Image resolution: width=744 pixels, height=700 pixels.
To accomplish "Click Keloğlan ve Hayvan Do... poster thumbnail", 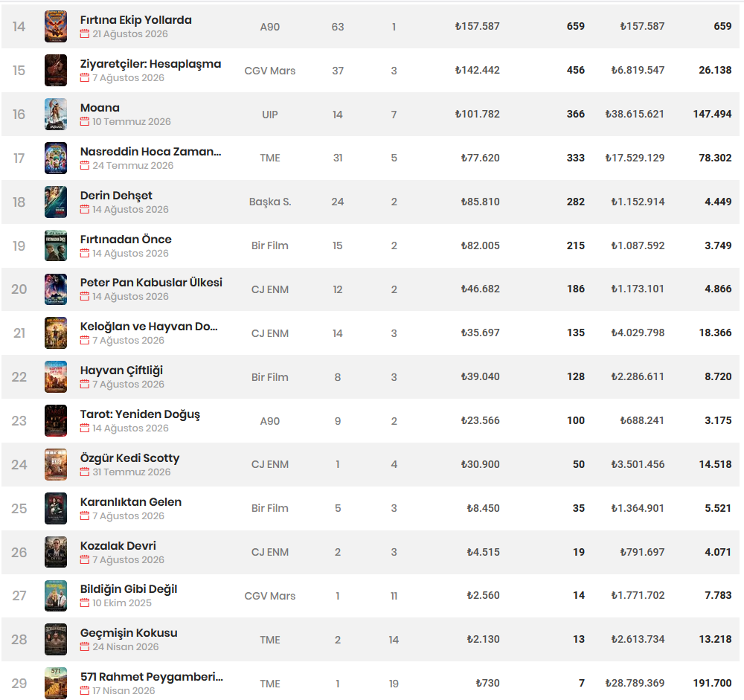I will pos(56,333).
